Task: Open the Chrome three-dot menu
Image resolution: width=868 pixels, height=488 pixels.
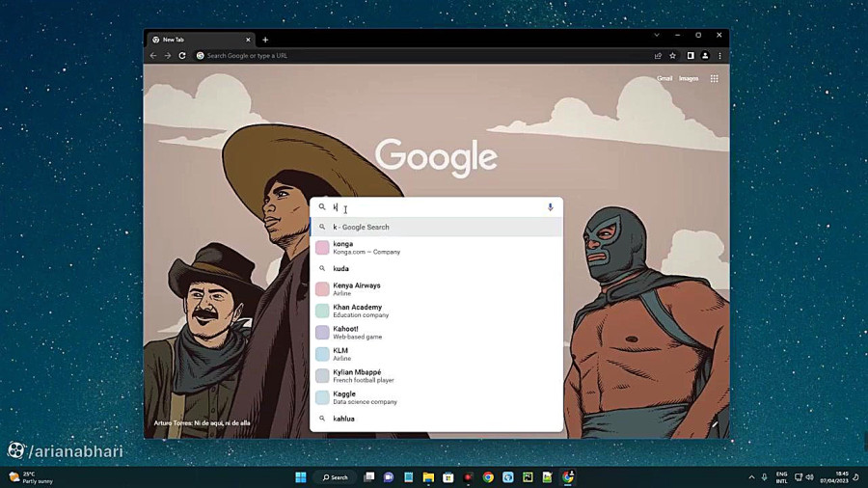Action: pyautogui.click(x=719, y=56)
